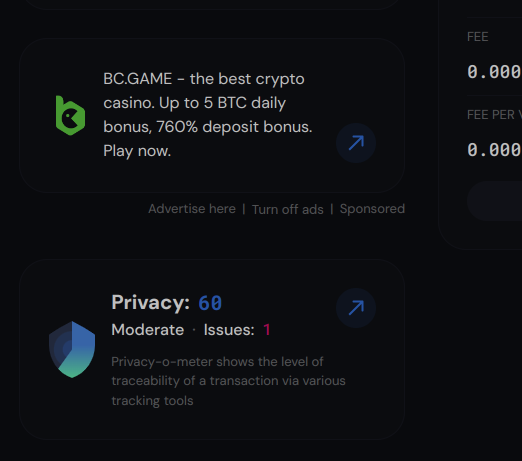Image resolution: width=522 pixels, height=461 pixels.
Task: Click the green BC.GAME logo icon
Action: pyautogui.click(x=70, y=115)
